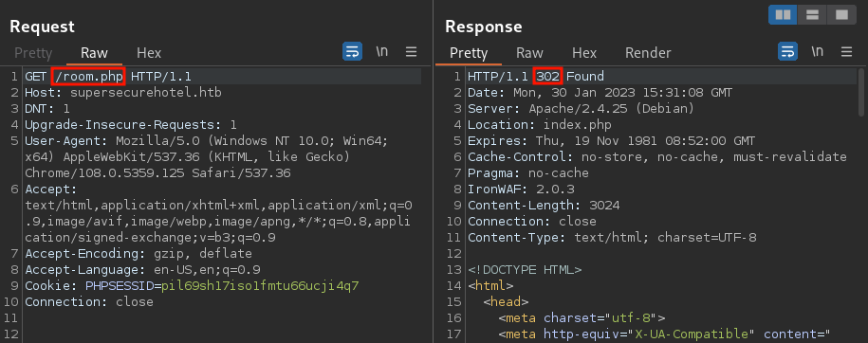Toggle word wrap in Request panel
This screenshot has height=343, width=868.
[x=352, y=52]
